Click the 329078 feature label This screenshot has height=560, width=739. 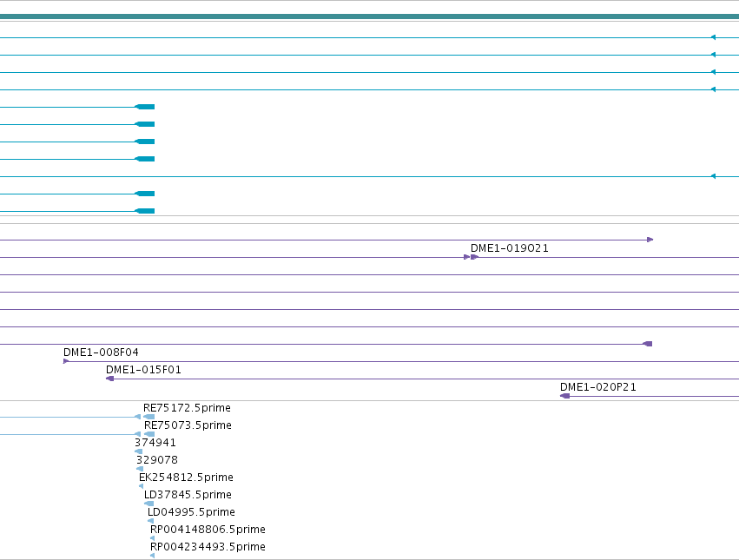tap(157, 459)
